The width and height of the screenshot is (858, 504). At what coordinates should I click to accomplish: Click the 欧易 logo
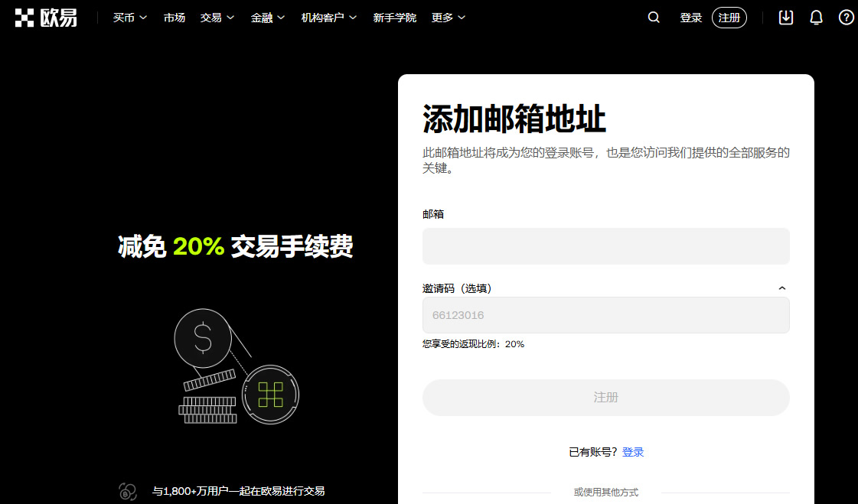pyautogui.click(x=44, y=17)
